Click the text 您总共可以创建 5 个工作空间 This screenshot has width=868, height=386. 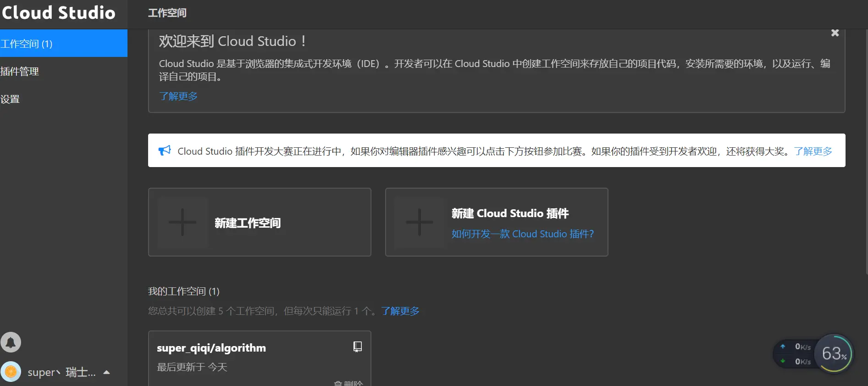tap(213, 311)
